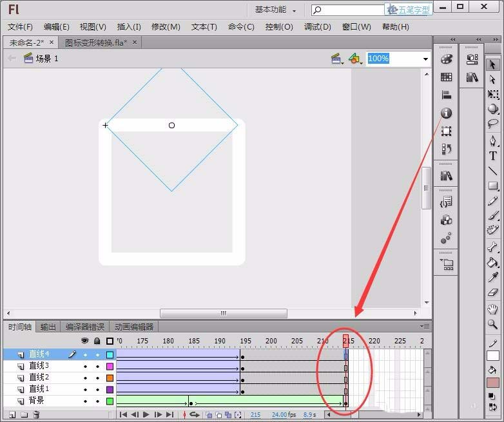Select the Eyedropper tool
The height and width of the screenshot is (422, 504).
point(492,278)
